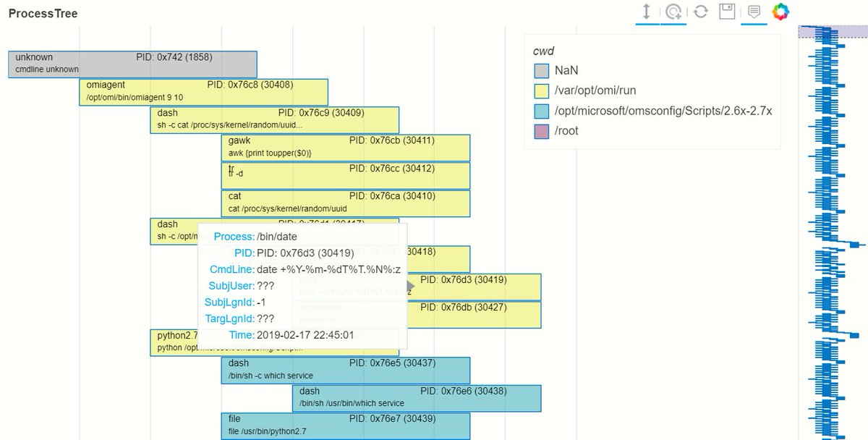This screenshot has height=440, width=868.
Task: Click the gawk process PID 30411
Action: 346,148
